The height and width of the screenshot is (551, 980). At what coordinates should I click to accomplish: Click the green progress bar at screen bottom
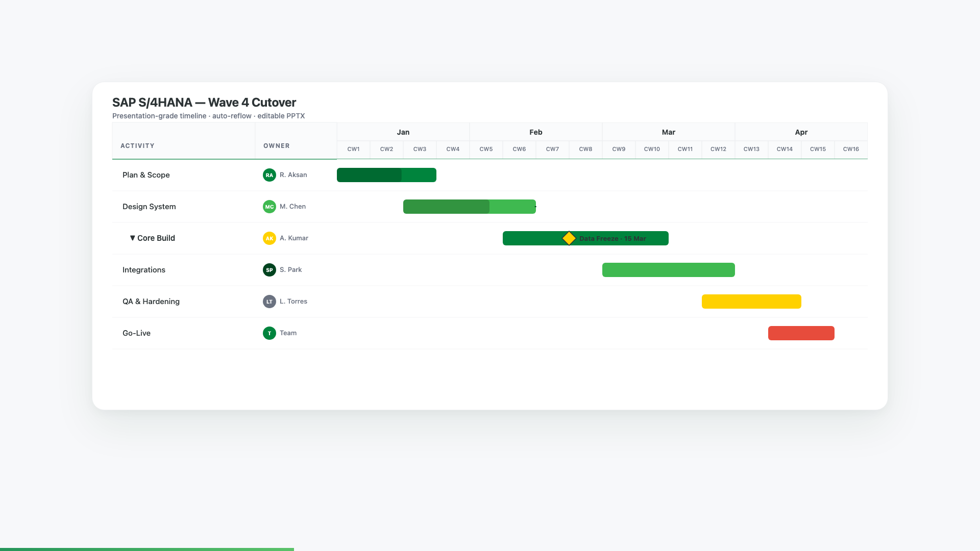[x=147, y=549]
